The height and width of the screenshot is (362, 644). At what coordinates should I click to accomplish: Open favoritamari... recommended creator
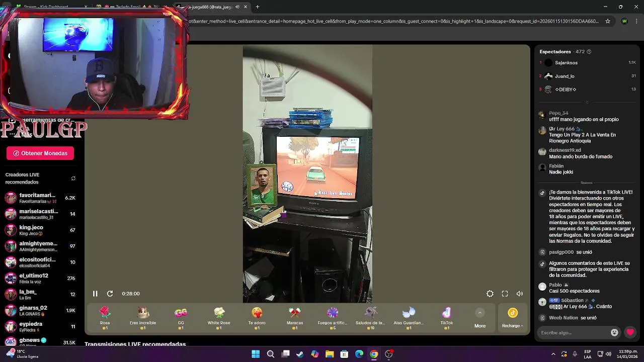[40, 198]
